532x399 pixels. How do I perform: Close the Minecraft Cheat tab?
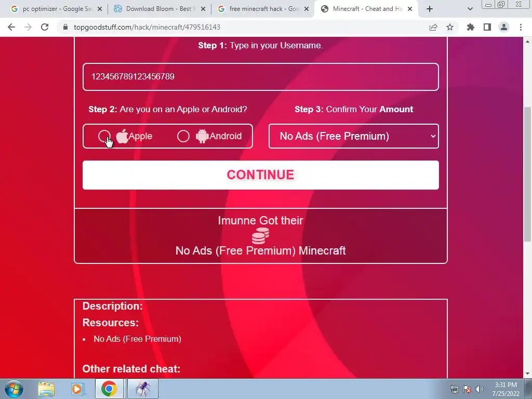(410, 9)
